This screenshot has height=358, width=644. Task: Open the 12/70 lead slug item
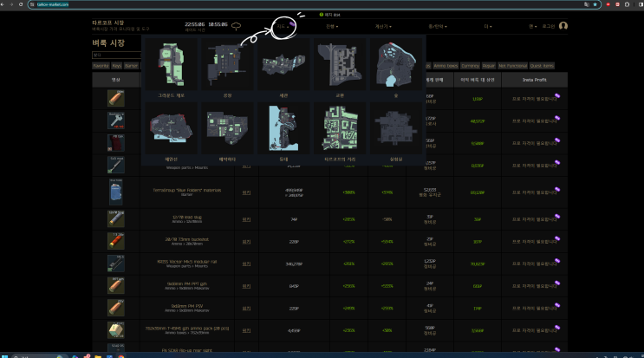(187, 218)
